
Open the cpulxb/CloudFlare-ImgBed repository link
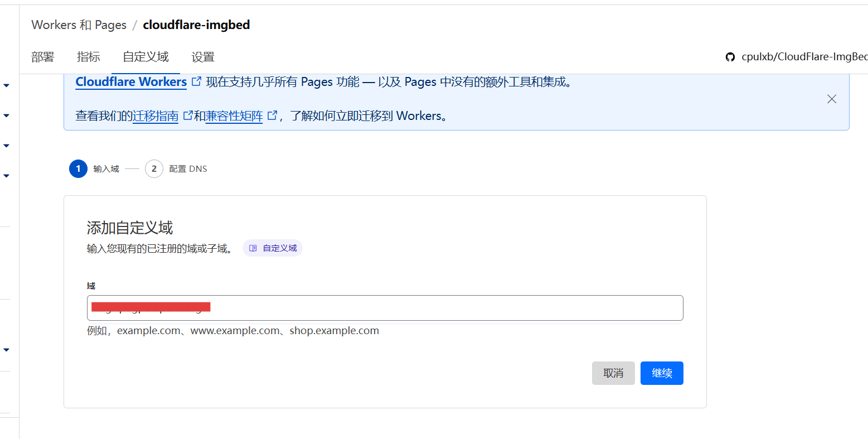click(x=804, y=57)
